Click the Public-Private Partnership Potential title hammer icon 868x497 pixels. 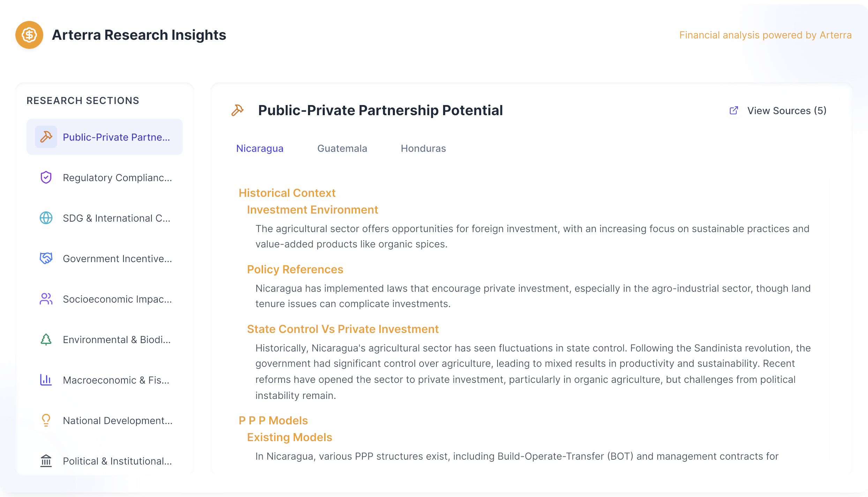238,110
